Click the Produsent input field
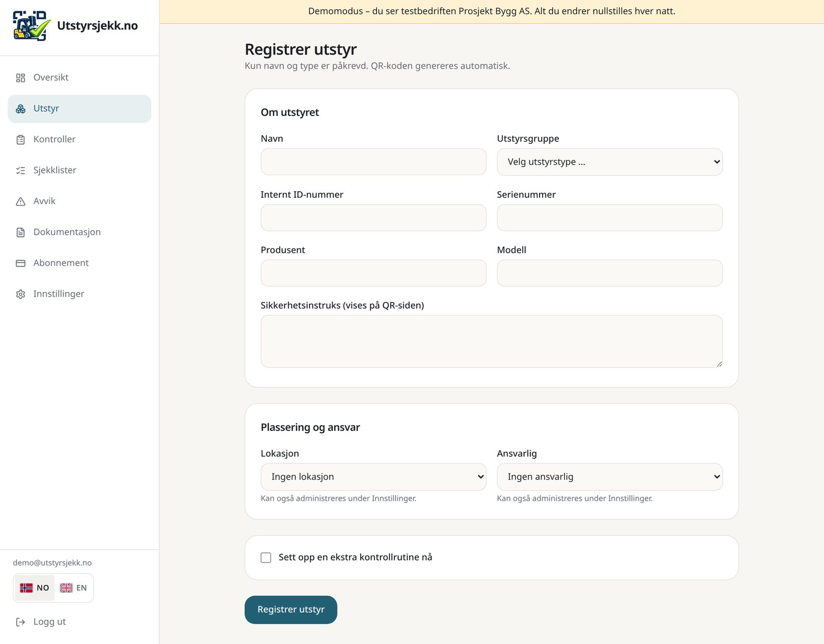 [x=373, y=273]
